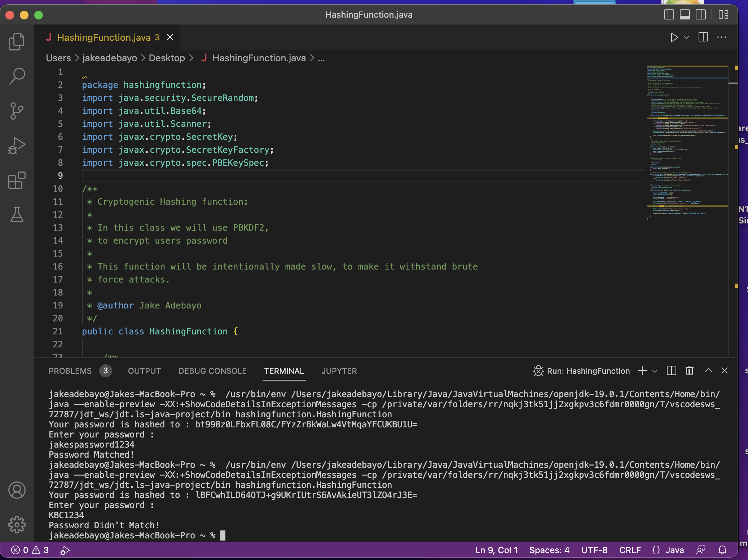Viewport: 748px width, 560px height.
Task: Select the HashingFunction.java editor tab
Action: [x=108, y=37]
